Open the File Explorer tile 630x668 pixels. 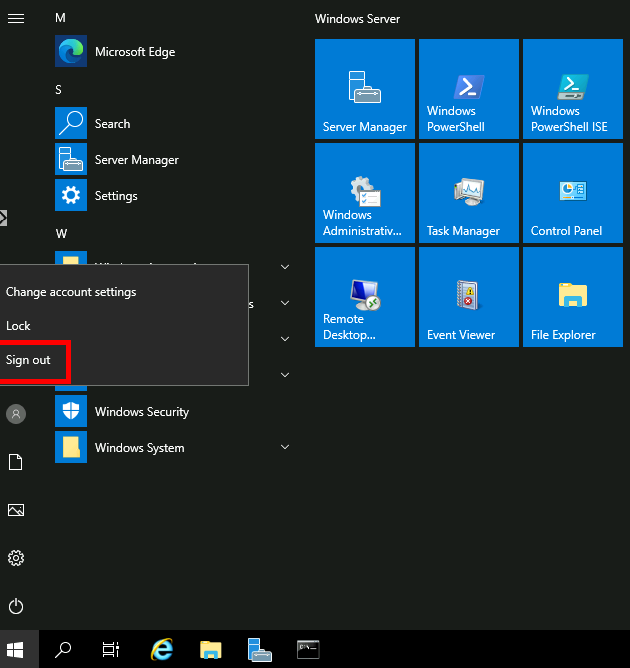coord(572,297)
